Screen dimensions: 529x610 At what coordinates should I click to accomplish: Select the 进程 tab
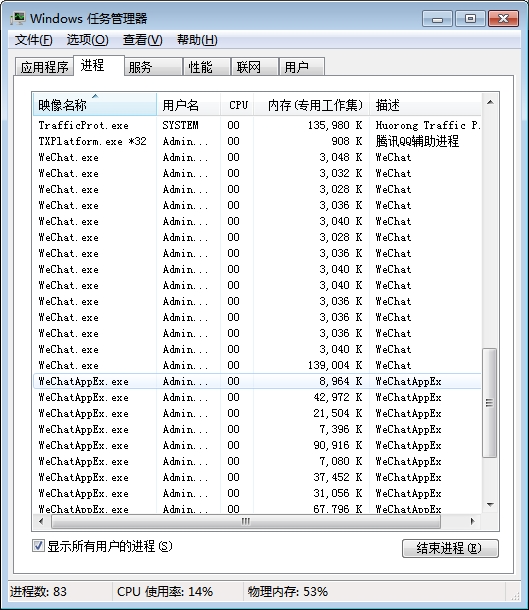99,65
